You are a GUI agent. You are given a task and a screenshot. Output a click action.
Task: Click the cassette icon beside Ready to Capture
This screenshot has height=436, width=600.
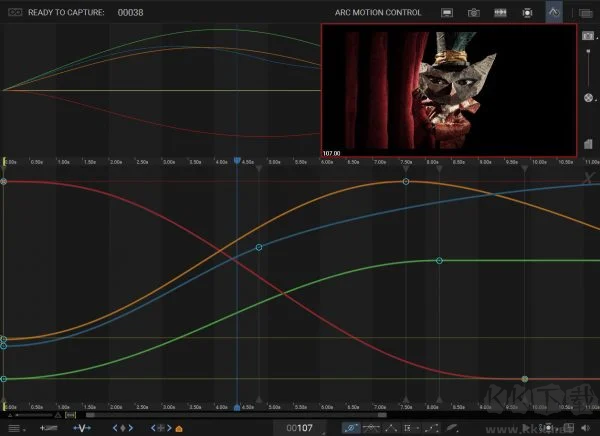coord(15,12)
